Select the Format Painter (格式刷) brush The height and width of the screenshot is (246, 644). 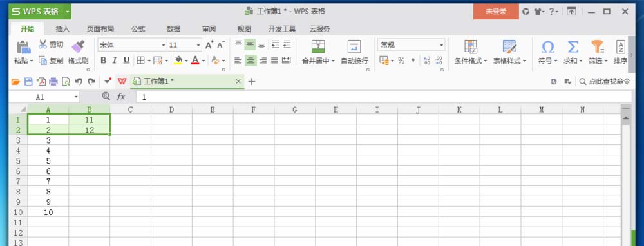pyautogui.click(x=78, y=46)
